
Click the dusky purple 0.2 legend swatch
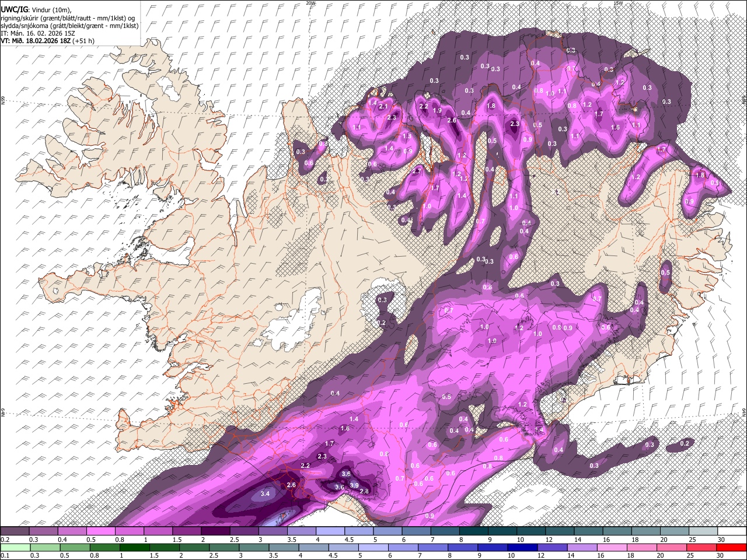coord(15,531)
